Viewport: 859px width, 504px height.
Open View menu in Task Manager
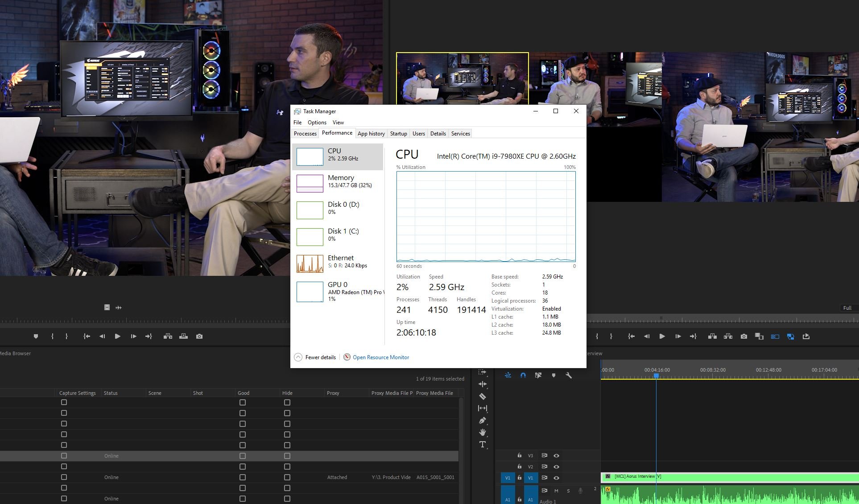[x=338, y=123]
